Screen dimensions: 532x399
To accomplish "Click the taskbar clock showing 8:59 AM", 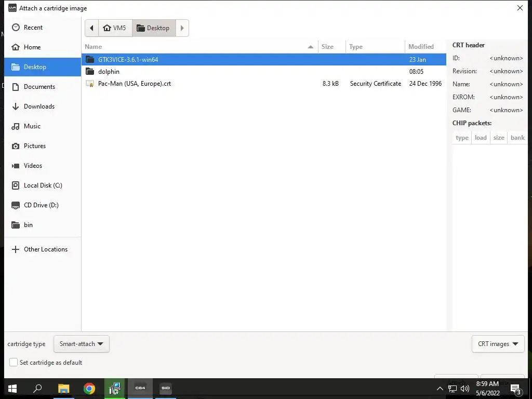I will coord(487,389).
